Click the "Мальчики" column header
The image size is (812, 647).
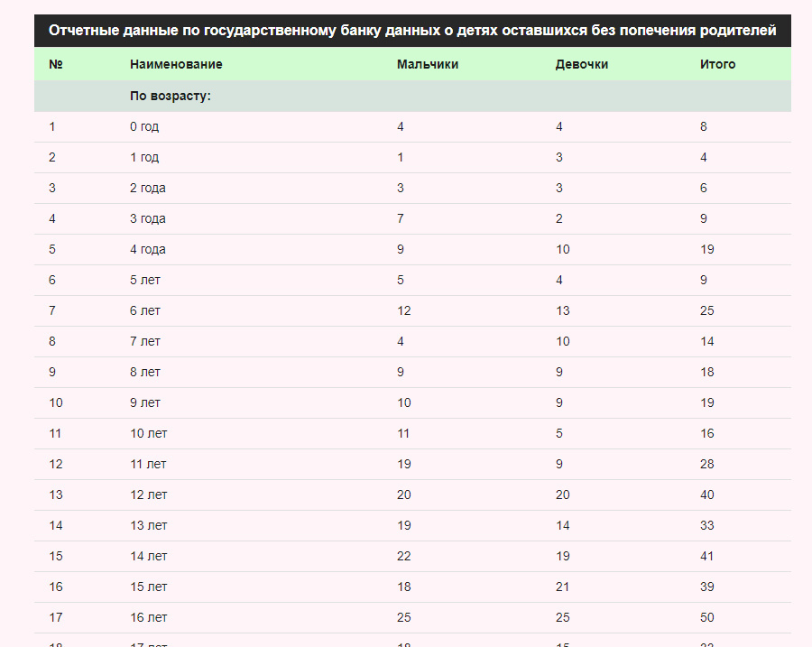[428, 64]
